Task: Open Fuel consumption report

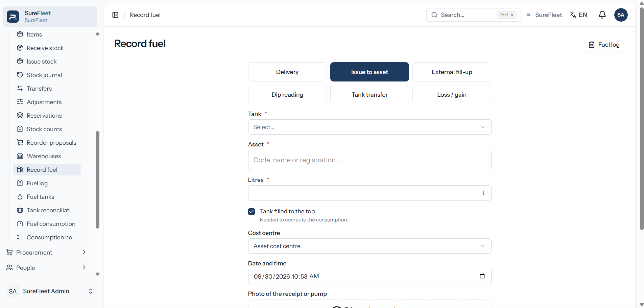Action: [x=47, y=224]
